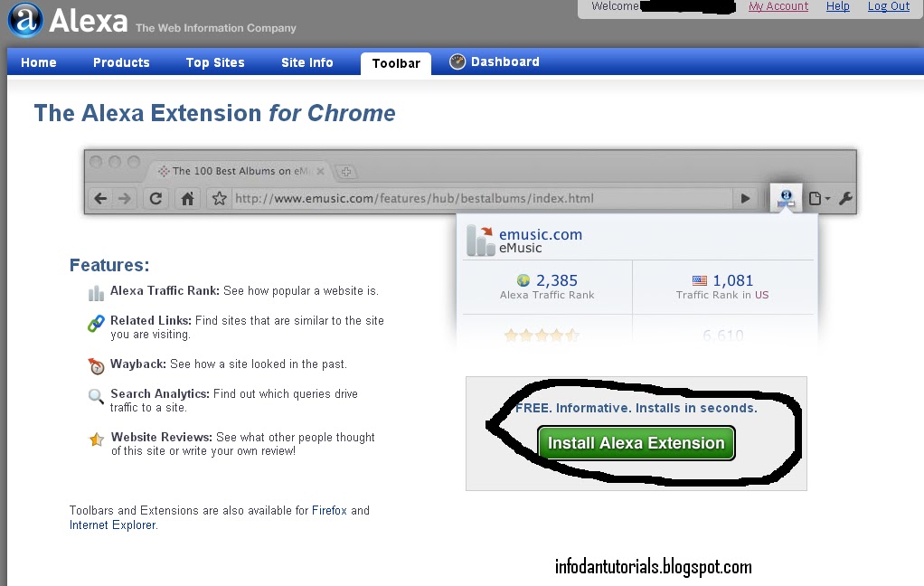Click the emusic.com site logo icon

pos(481,241)
